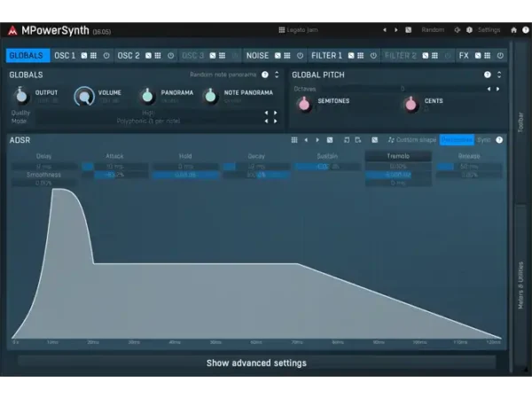Toggle FILTER 1 power button
The image size is (532, 399).
click(373, 56)
